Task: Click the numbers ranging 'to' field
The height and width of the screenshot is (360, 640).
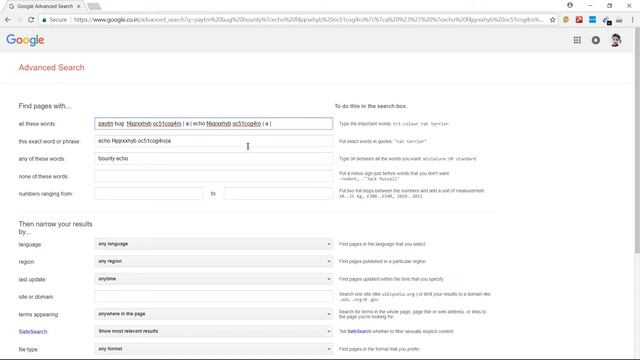Action: 278,193
